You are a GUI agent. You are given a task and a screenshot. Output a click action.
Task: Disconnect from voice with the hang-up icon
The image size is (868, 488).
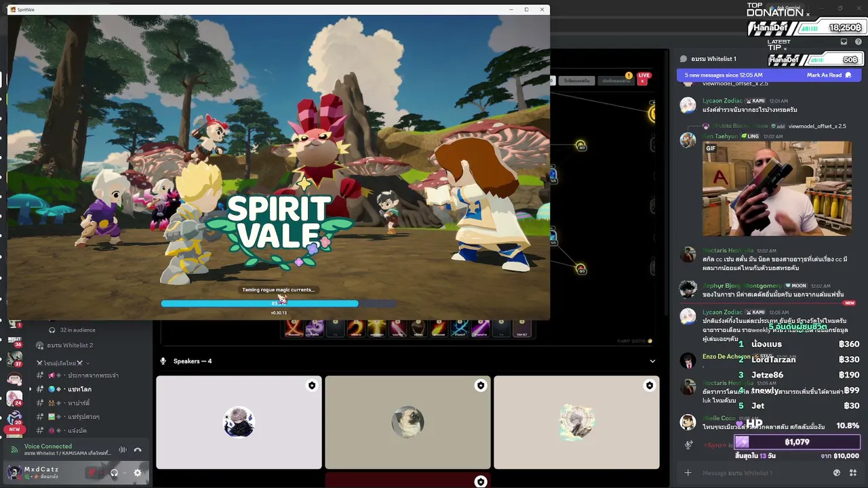tap(138, 449)
